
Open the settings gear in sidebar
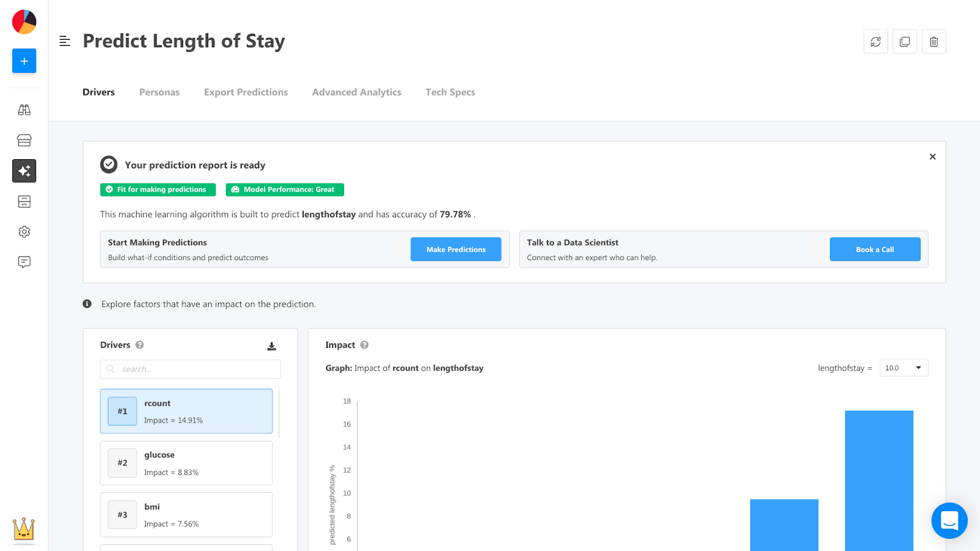(x=24, y=231)
